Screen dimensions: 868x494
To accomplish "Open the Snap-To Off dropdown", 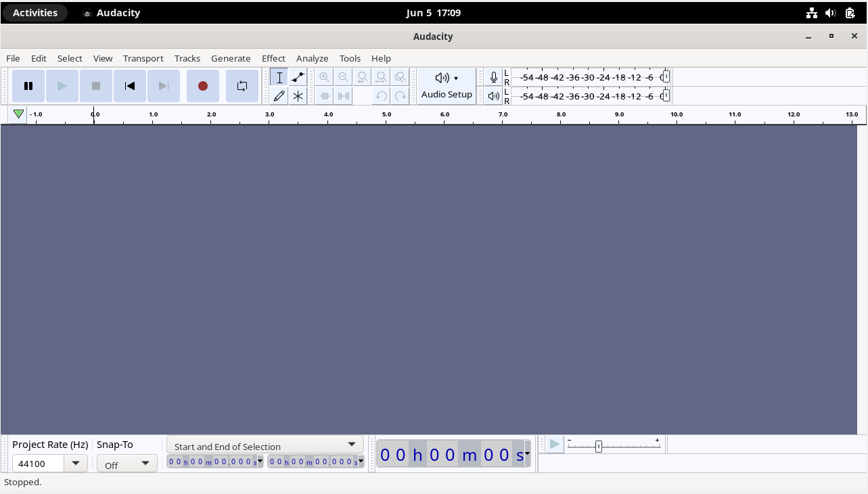I will [127, 464].
